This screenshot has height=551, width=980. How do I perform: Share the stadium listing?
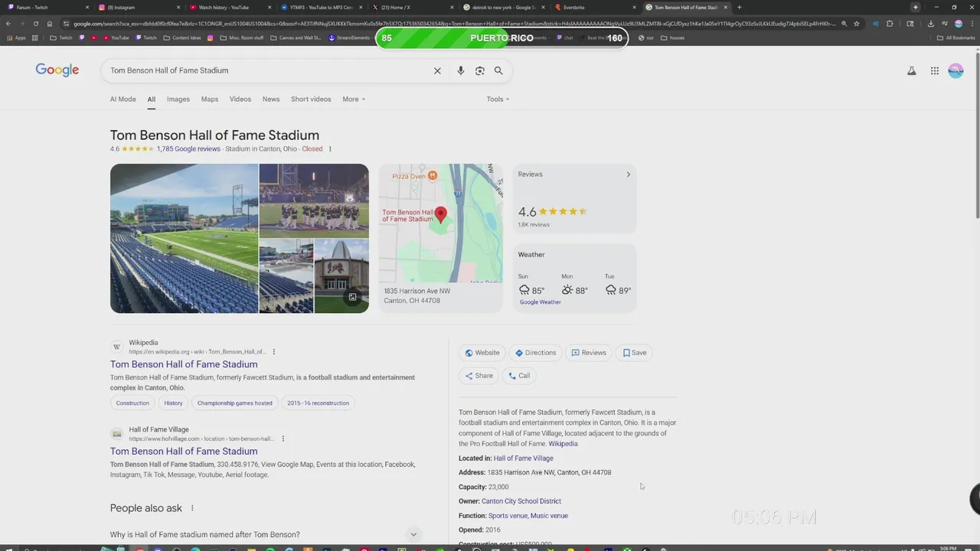click(x=479, y=376)
